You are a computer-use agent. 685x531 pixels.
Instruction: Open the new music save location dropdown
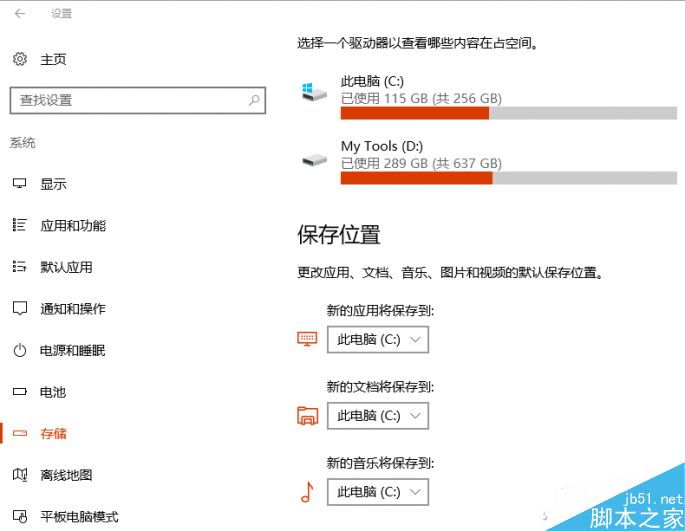pyautogui.click(x=377, y=492)
